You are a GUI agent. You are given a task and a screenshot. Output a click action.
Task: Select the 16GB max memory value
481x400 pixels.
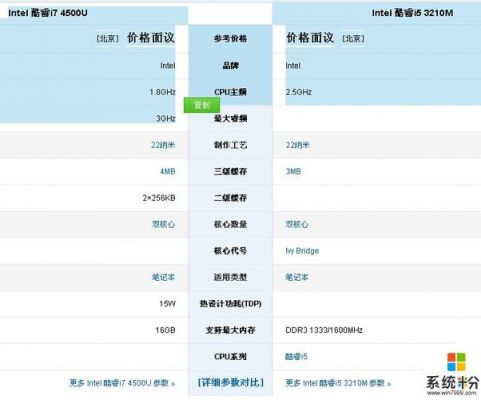pos(165,330)
